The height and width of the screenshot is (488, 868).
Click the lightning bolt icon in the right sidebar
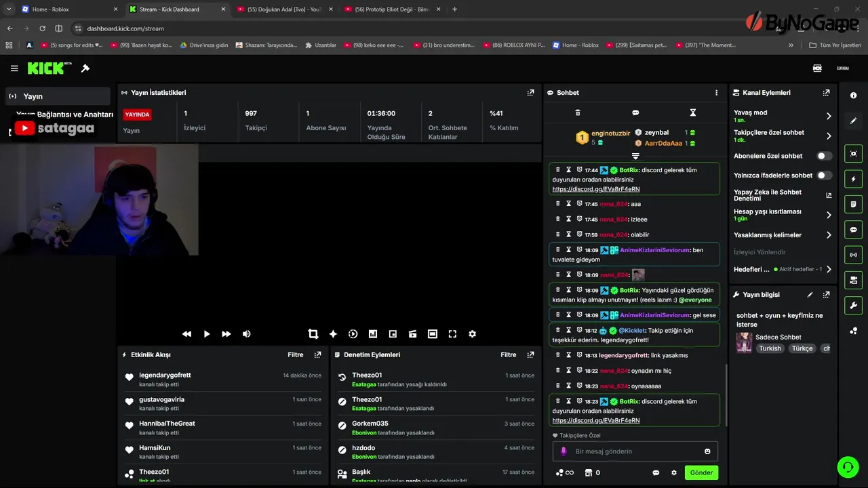[x=853, y=179]
